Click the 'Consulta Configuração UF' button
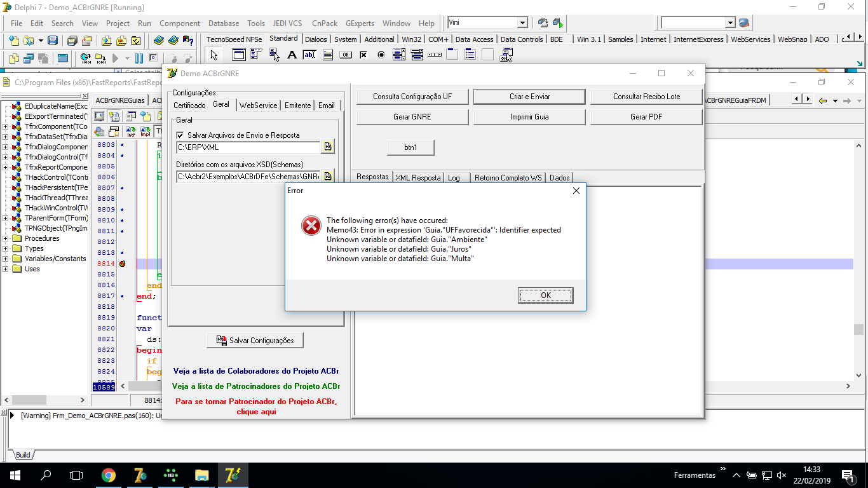Screen dimensions: 868x488 click(x=412, y=97)
